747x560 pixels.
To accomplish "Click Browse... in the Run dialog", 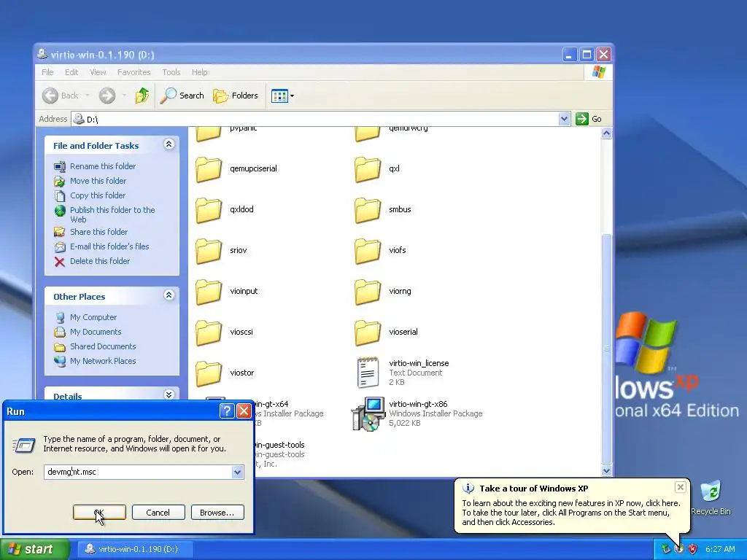I will point(217,513).
